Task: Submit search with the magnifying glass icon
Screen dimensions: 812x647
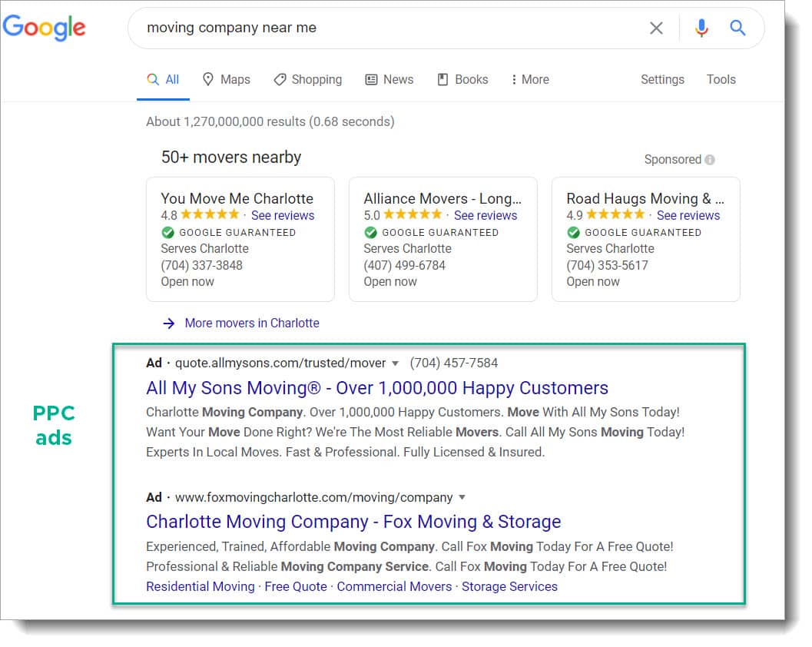Action: pos(737,28)
